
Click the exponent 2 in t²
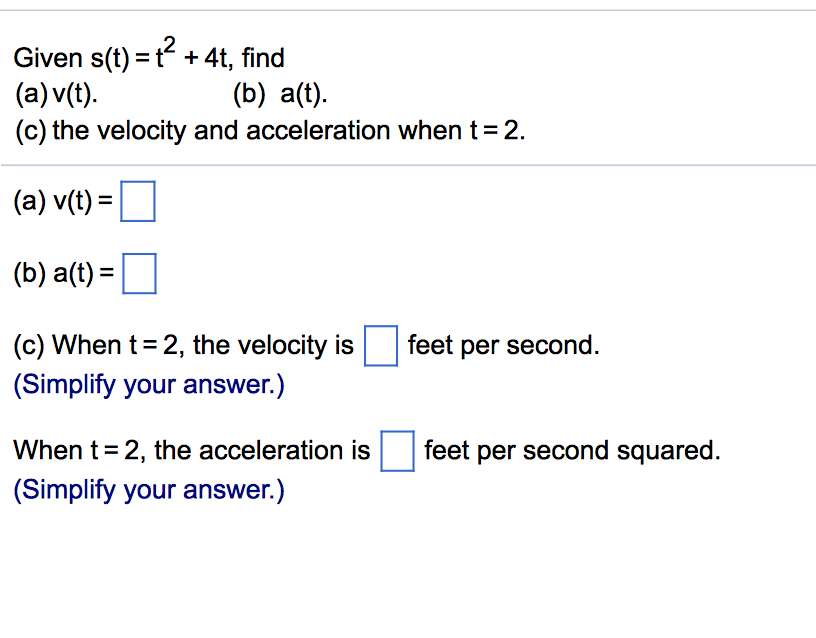(168, 44)
